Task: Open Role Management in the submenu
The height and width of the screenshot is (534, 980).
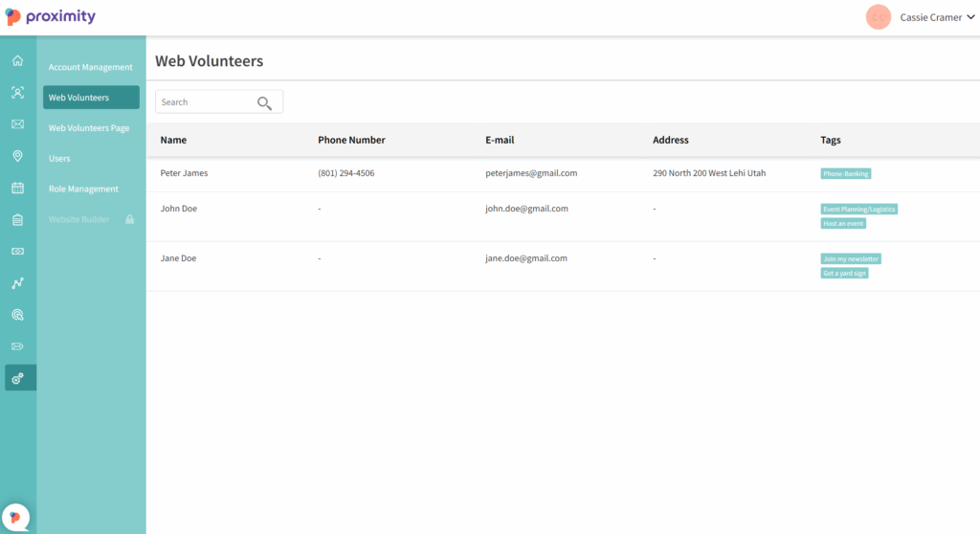Action: [x=83, y=189]
